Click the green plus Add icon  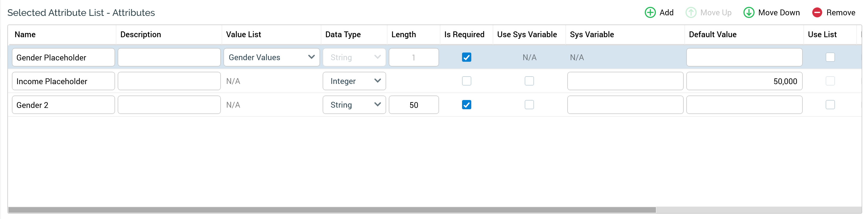pos(650,12)
